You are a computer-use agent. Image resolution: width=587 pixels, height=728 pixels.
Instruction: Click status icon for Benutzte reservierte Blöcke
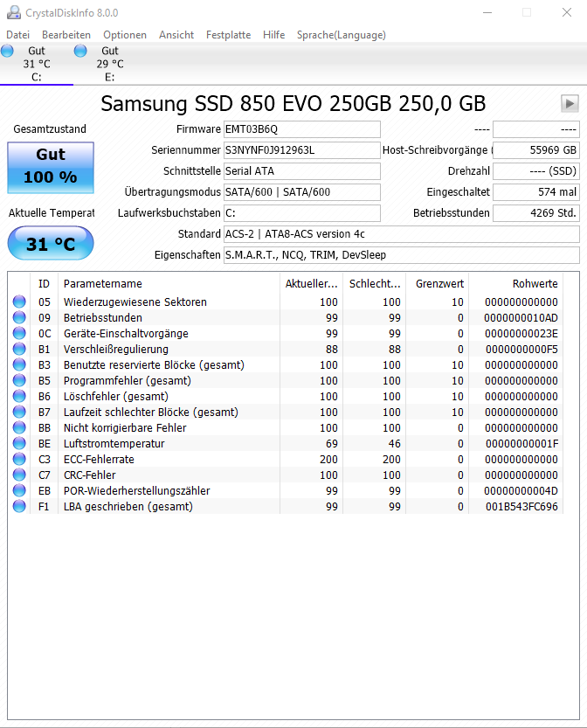coord(19,365)
